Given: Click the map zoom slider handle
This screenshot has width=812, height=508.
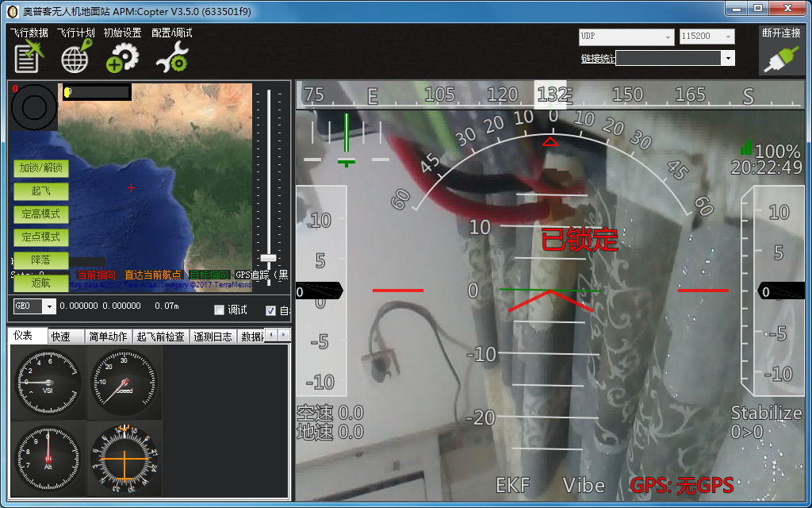Looking at the screenshot, I should coord(269,258).
